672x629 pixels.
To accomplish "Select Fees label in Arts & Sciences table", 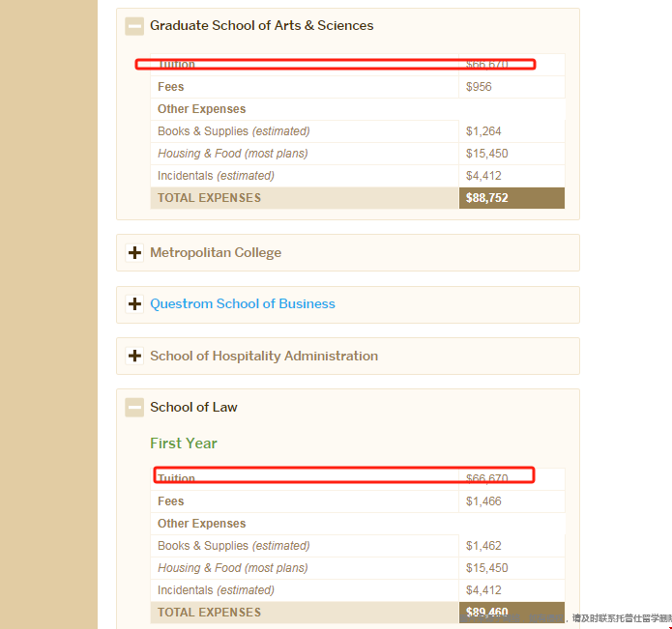I will click(170, 87).
